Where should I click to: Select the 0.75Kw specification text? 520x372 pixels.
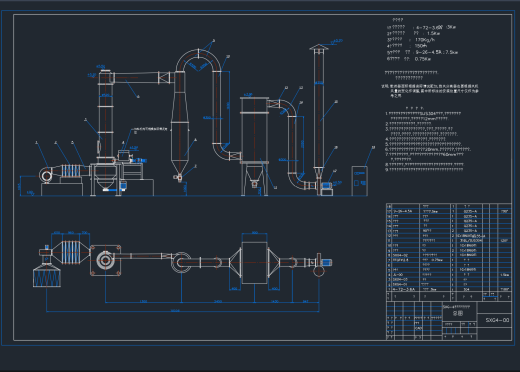[423, 59]
